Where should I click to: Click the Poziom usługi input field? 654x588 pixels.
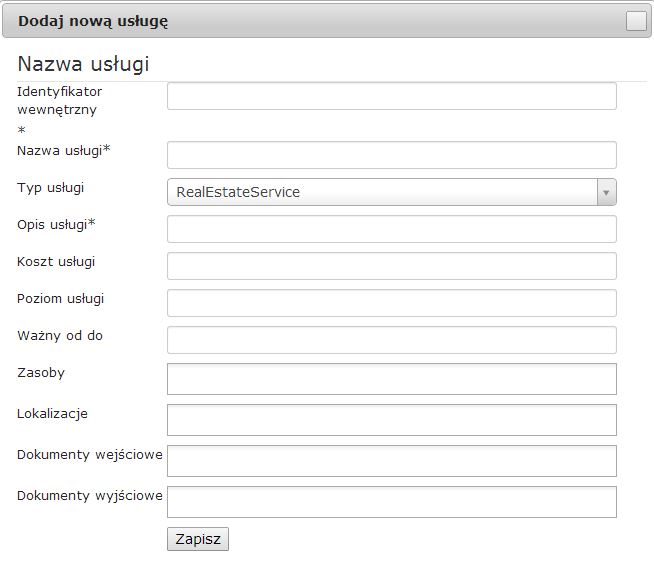click(x=392, y=303)
